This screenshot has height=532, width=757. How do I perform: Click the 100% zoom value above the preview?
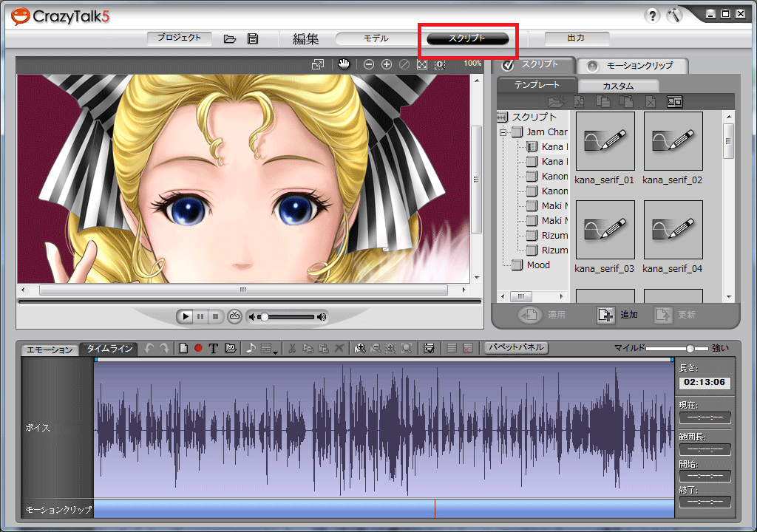(x=472, y=64)
